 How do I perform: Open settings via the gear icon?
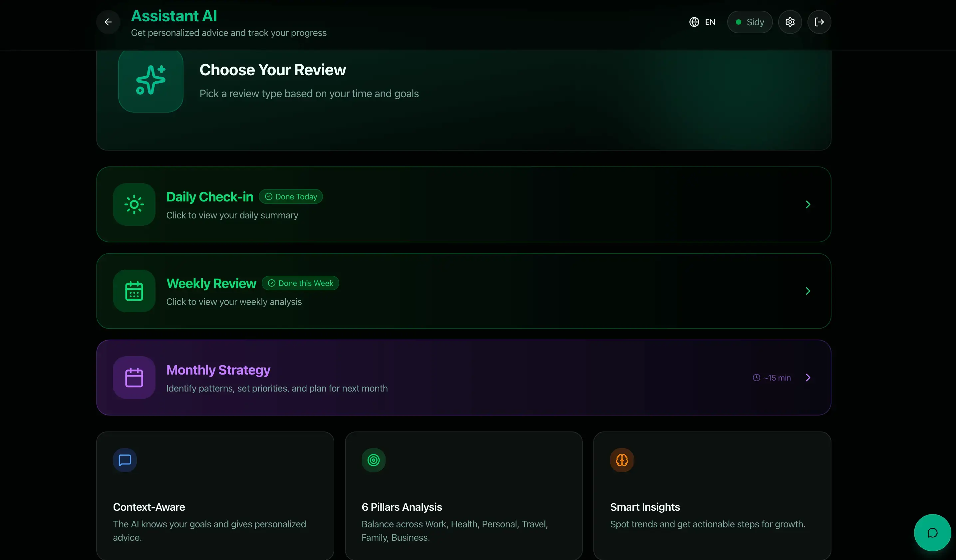tap(790, 22)
